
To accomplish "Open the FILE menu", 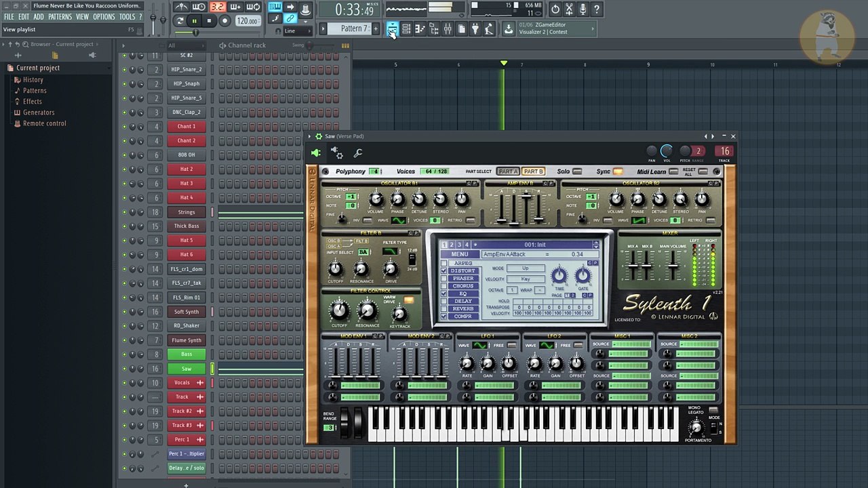I will (9, 17).
